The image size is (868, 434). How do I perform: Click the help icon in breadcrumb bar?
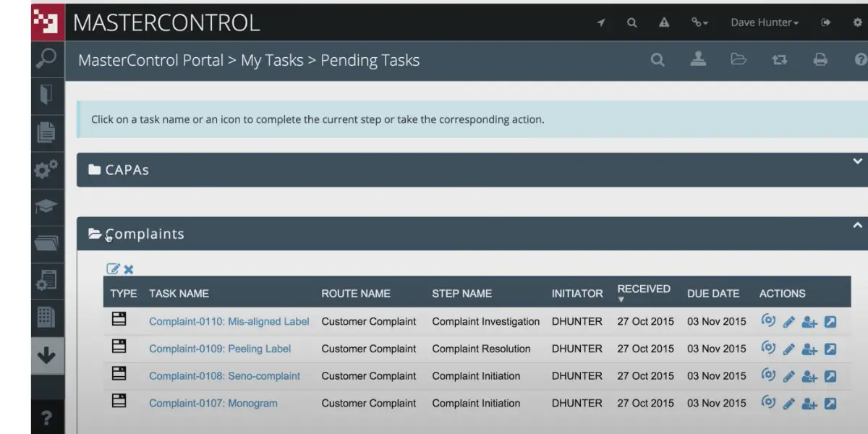[861, 60]
